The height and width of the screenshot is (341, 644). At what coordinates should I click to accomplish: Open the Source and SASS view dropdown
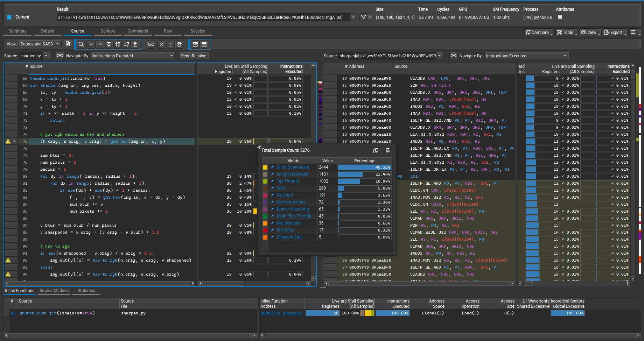pyautogui.click(x=40, y=44)
